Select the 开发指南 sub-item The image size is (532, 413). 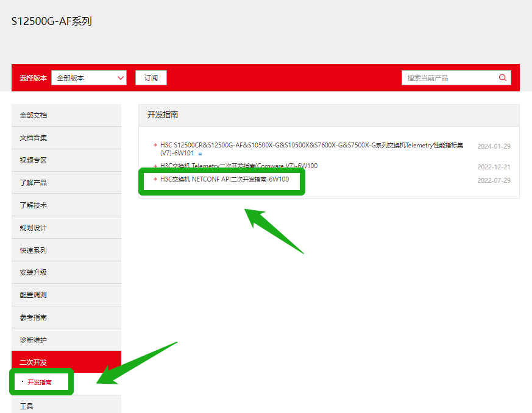pos(40,382)
